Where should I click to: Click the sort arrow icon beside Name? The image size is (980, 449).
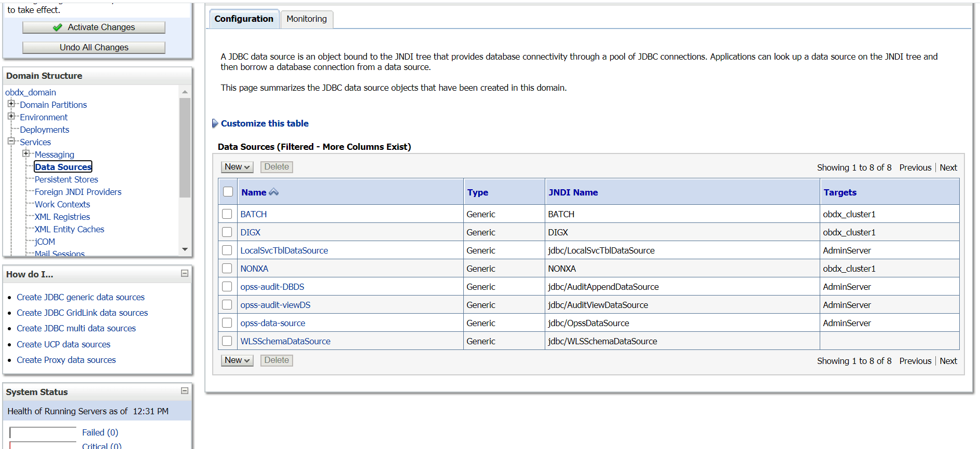click(x=274, y=192)
